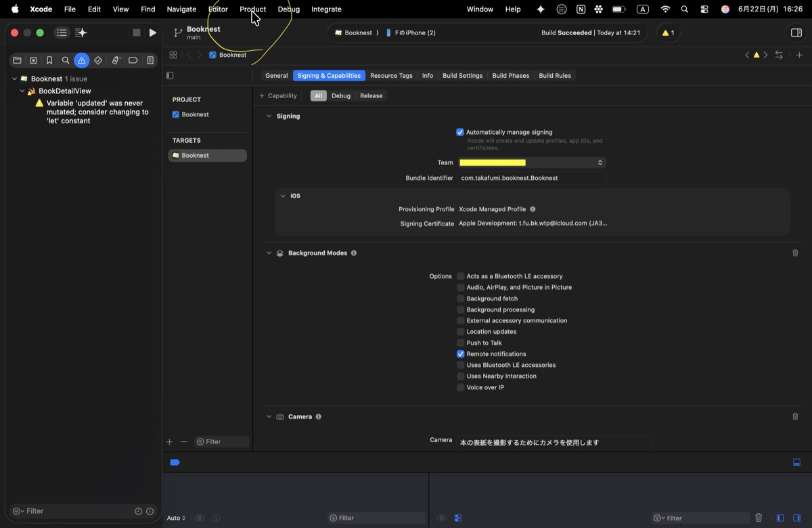Click the Run play button
The width and height of the screenshot is (812, 528).
tap(153, 32)
